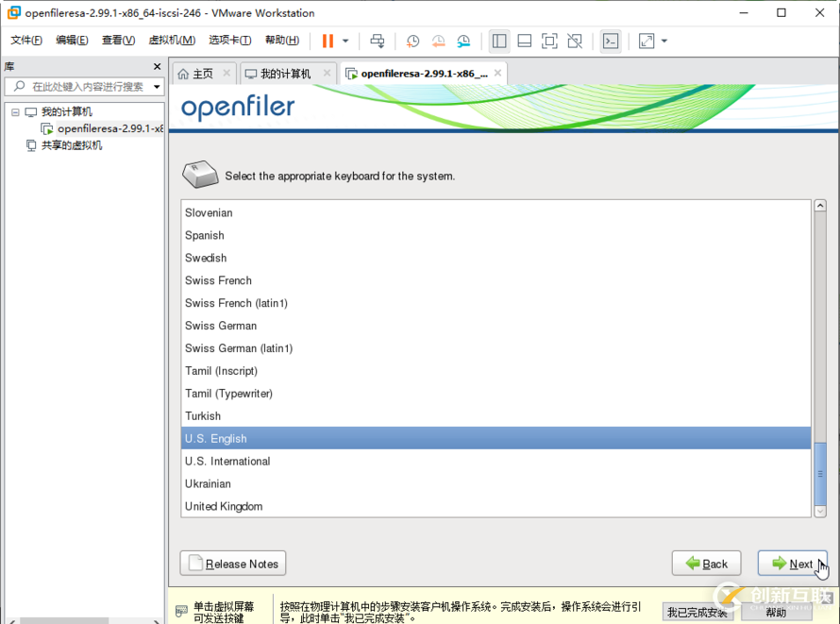
Task: Toggle the library sidebar view icon
Action: click(499, 41)
